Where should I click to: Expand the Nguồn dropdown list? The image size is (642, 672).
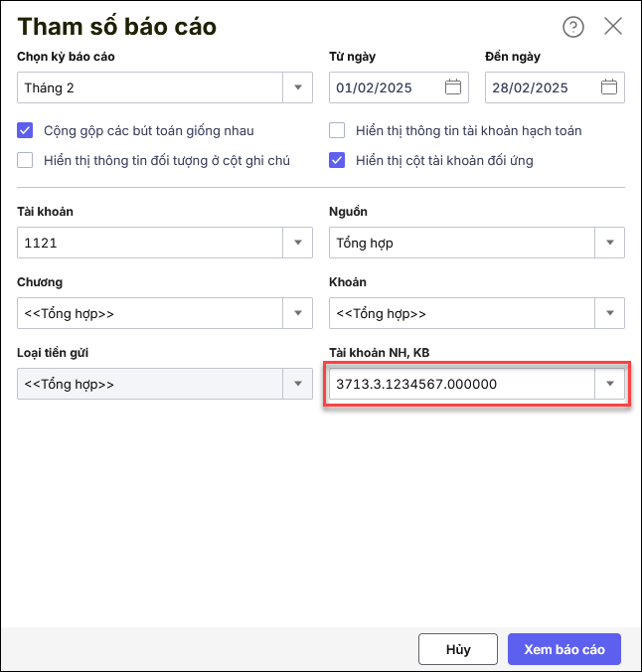(609, 243)
